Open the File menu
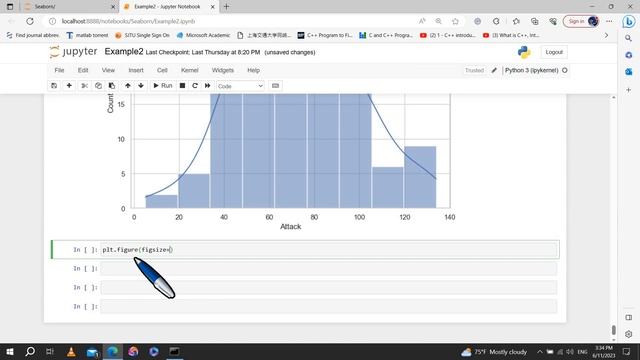Viewport: 640px width, 360px height. point(59,70)
